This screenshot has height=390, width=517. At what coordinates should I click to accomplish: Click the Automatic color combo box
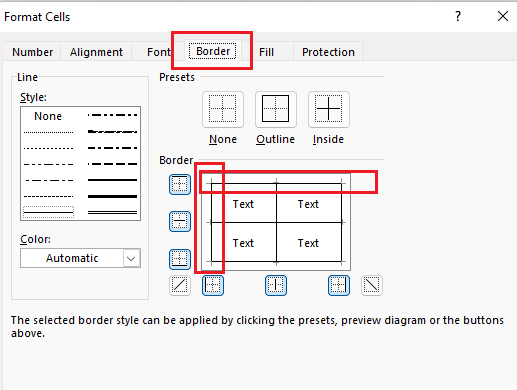[x=80, y=258]
